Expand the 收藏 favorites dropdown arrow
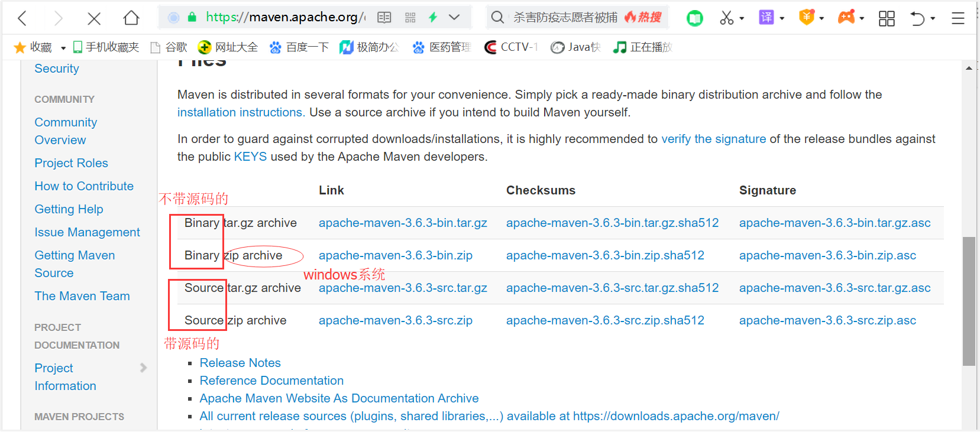The height and width of the screenshot is (432, 980). (63, 48)
